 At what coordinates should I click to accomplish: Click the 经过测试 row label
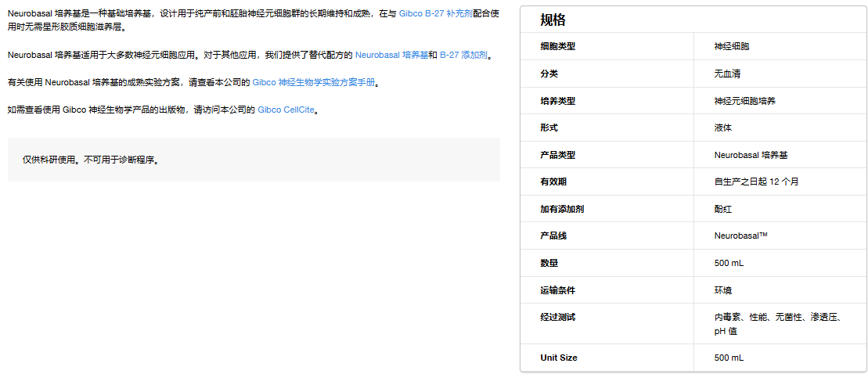tap(558, 318)
